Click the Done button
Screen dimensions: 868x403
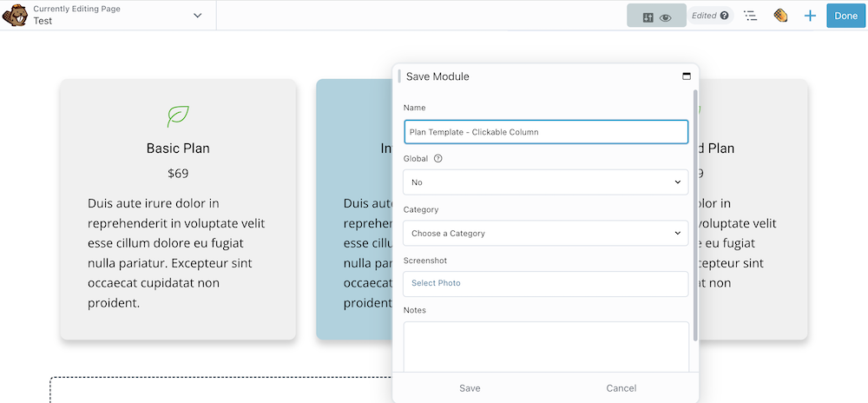(x=845, y=16)
